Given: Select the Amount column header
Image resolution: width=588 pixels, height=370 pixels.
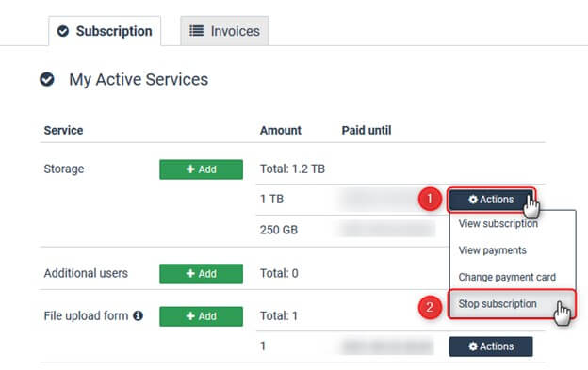Looking at the screenshot, I should pyautogui.click(x=281, y=130).
